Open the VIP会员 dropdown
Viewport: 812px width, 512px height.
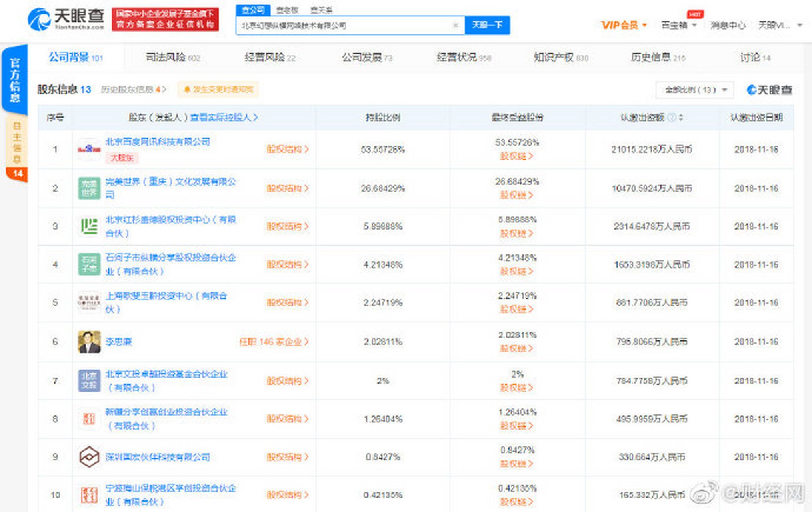coord(624,25)
